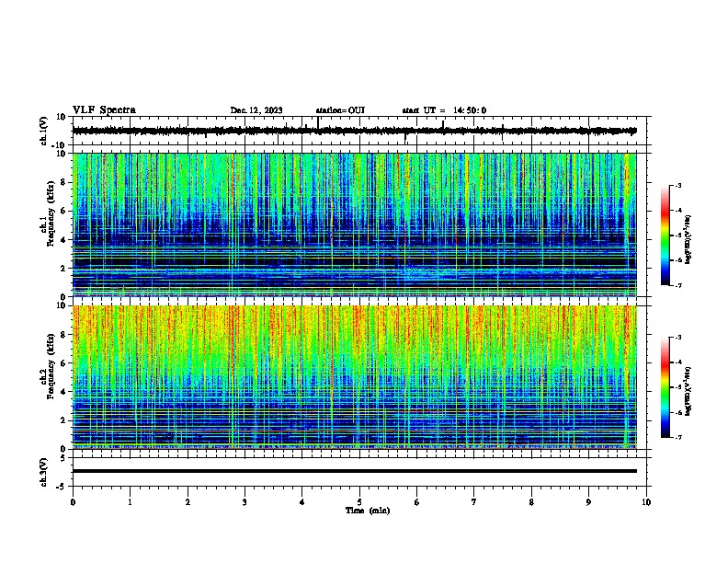
Task: Click inside the ch.1 spectrogram panel
Action: pos(355,224)
